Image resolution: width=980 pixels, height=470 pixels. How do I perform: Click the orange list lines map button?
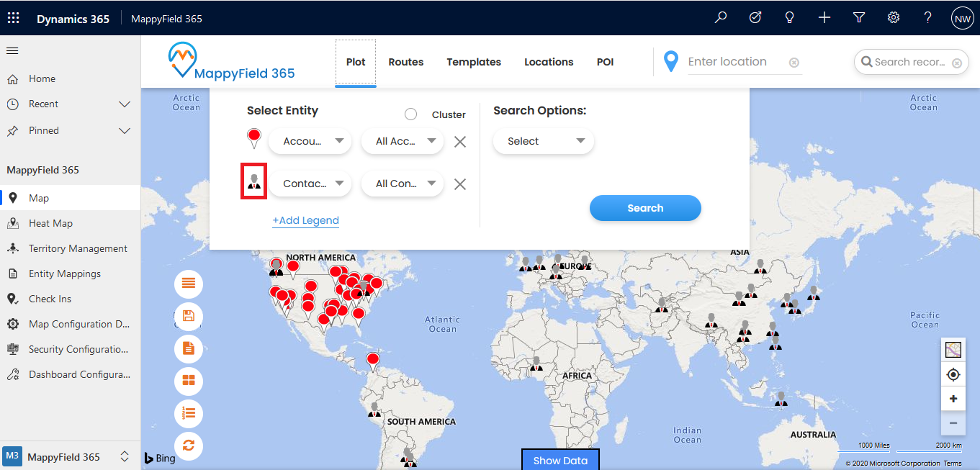click(x=189, y=284)
